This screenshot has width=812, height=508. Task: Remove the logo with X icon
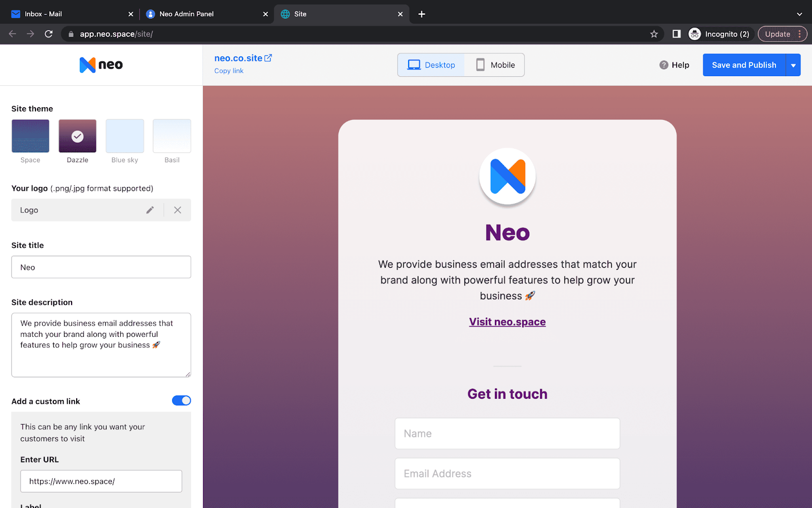[178, 210]
